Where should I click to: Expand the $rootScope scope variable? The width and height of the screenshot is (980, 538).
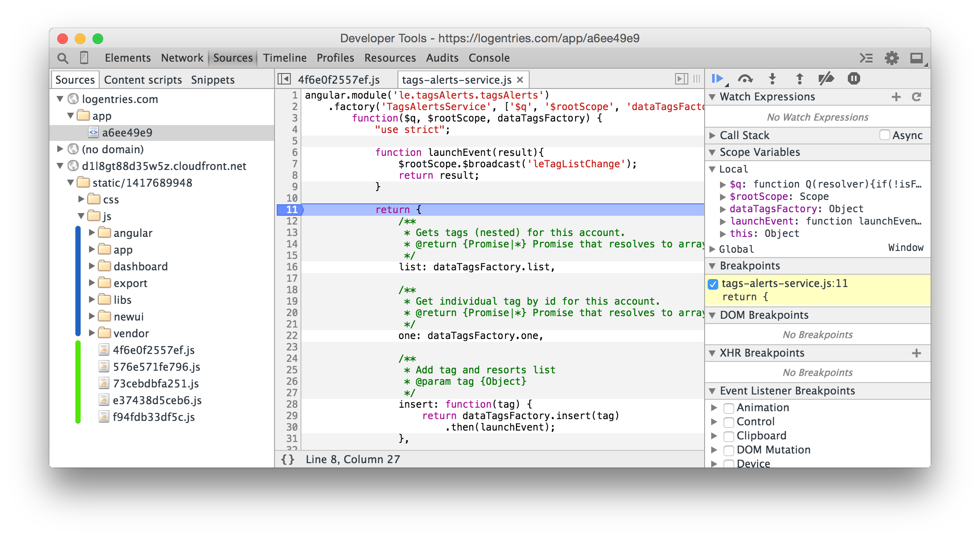tap(723, 197)
